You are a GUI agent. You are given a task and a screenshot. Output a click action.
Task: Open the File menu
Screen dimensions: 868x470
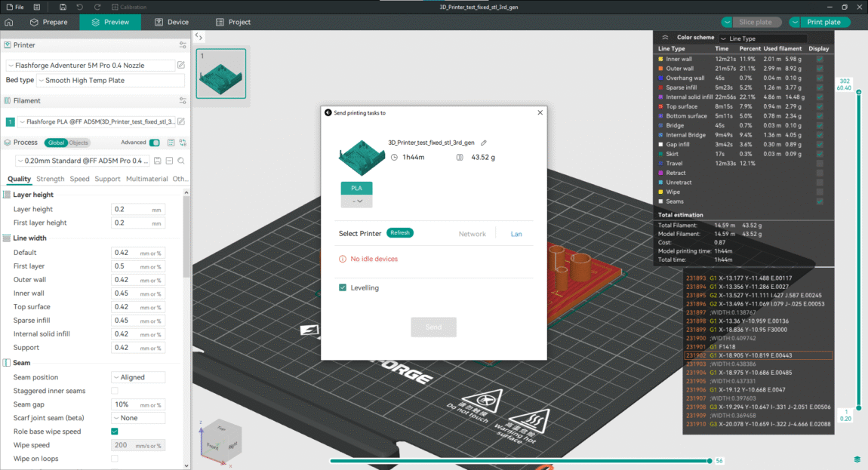(15, 8)
